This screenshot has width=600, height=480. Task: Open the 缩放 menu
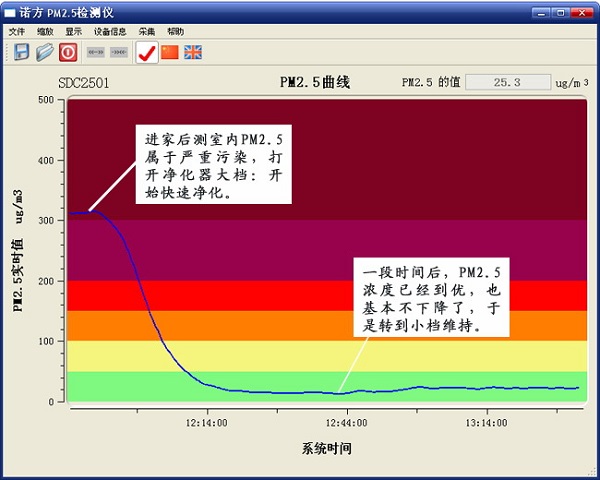45,32
